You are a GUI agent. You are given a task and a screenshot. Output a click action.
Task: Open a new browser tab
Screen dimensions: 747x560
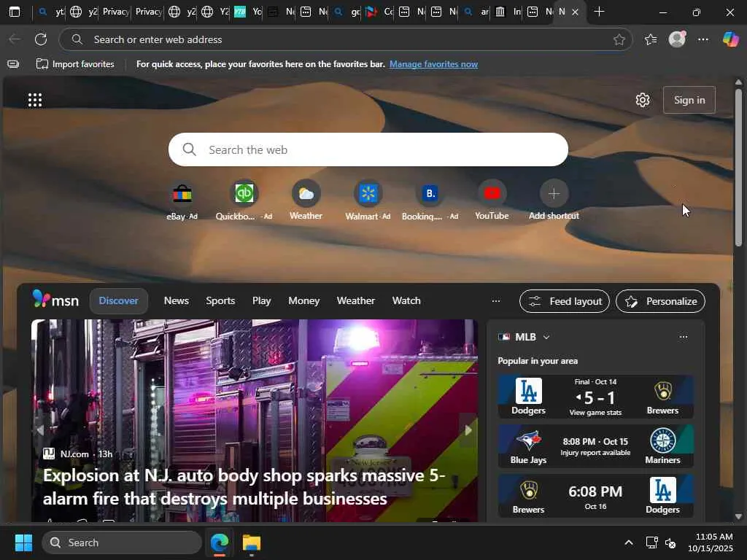pos(600,12)
